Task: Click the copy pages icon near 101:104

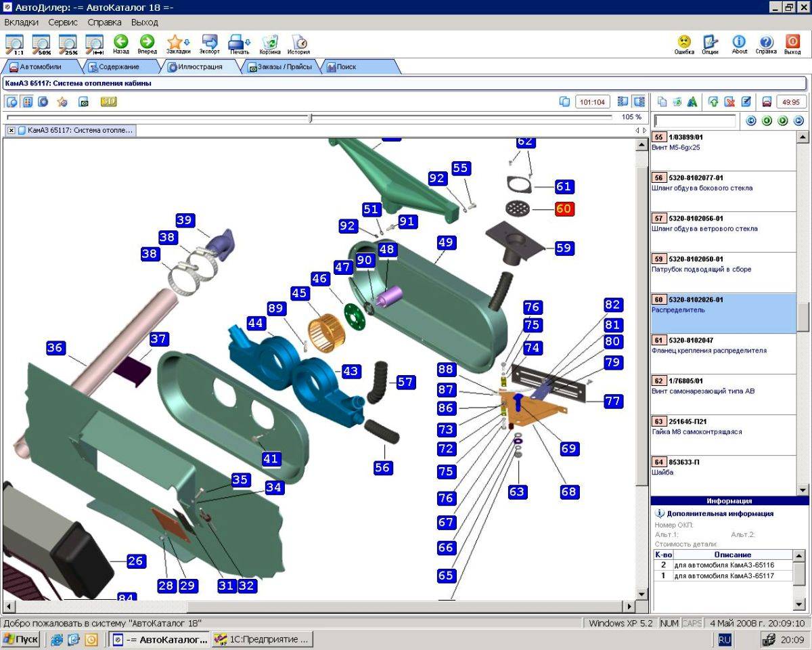Action: pos(564,102)
